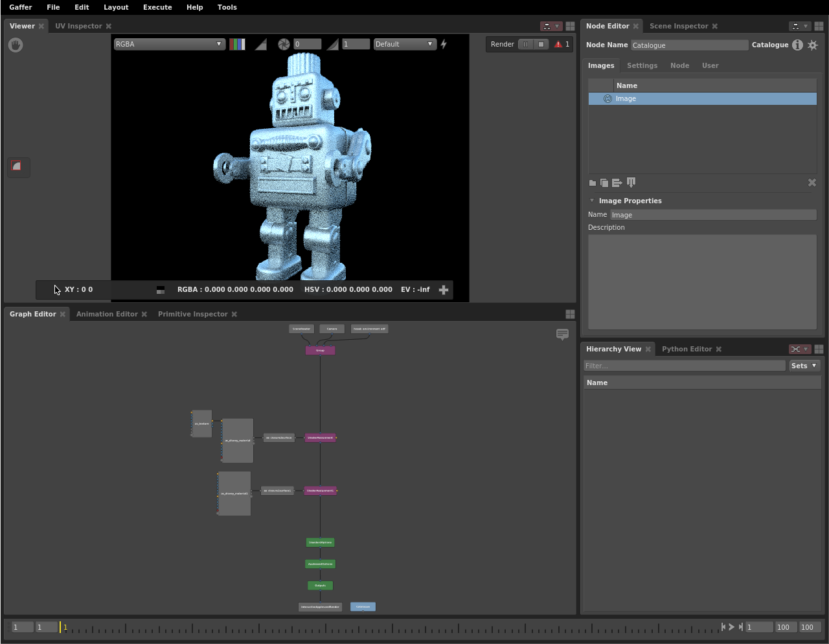Screen dimensions: 829x644
Task: Open the File menu
Action: (53, 7)
